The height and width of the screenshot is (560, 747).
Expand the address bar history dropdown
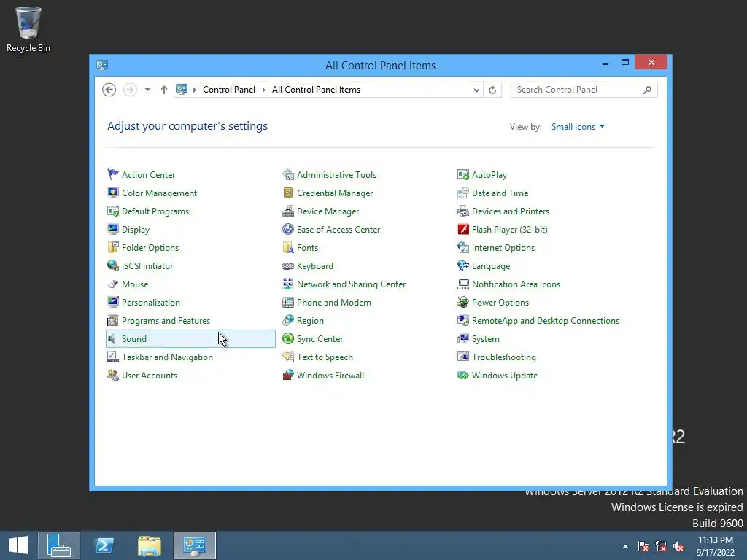[476, 90]
